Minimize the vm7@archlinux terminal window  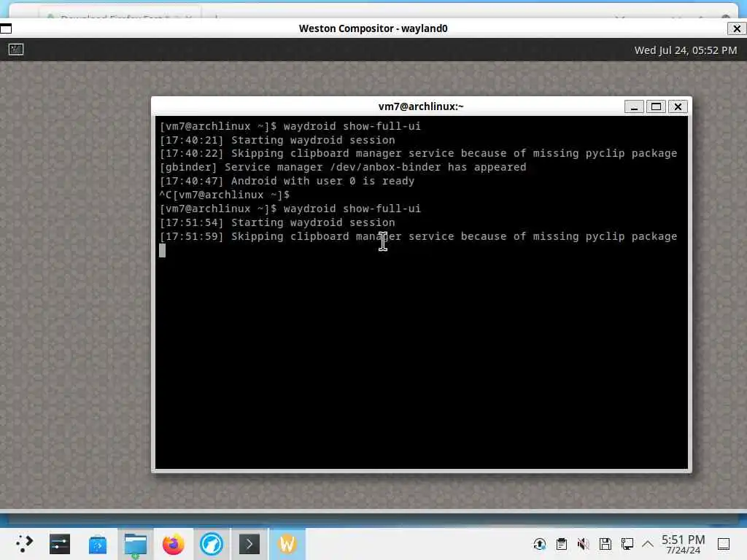pyautogui.click(x=634, y=106)
